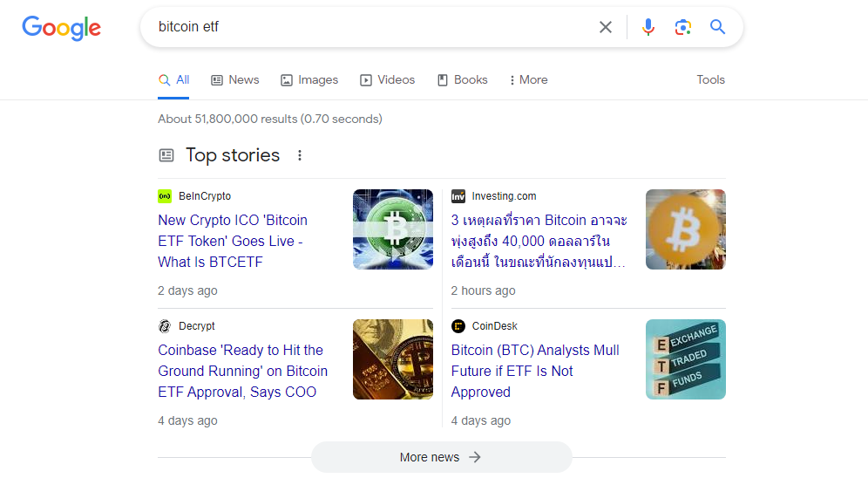Open Google Lens image search
The image size is (868, 478).
(683, 27)
